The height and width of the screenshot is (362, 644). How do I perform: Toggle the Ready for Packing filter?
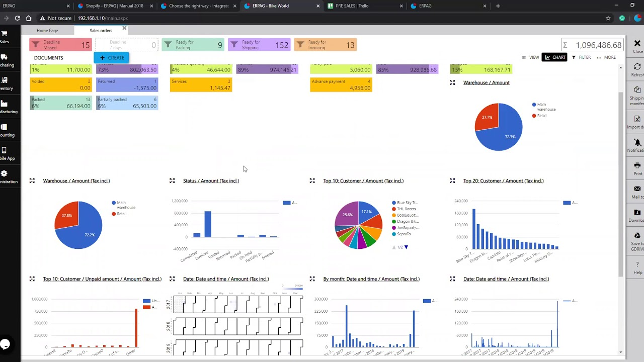(x=193, y=45)
